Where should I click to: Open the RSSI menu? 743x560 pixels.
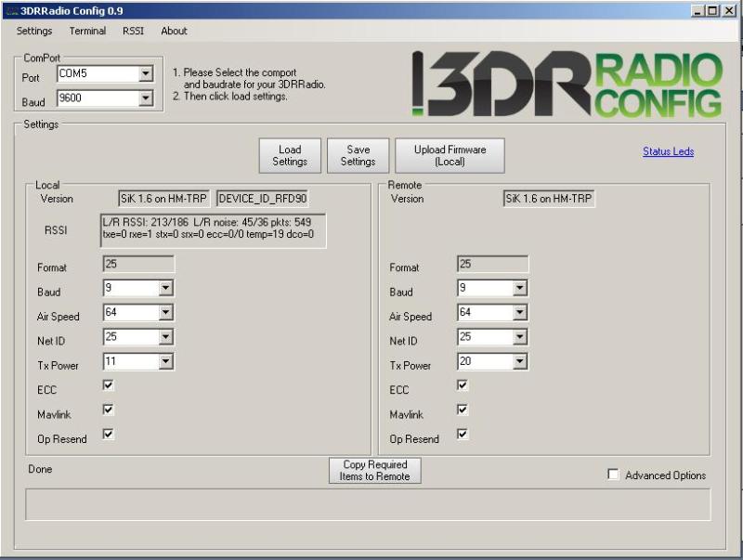[133, 31]
